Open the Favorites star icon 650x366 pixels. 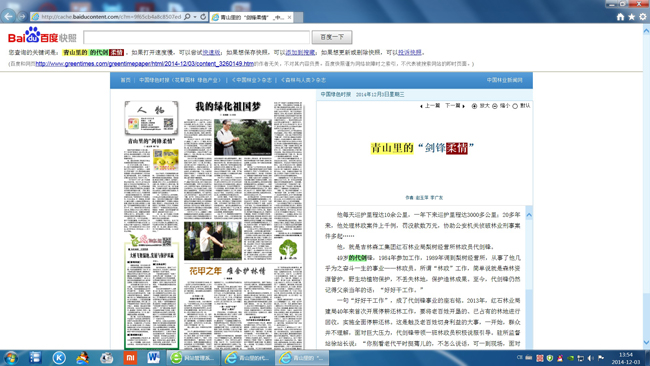[631, 17]
